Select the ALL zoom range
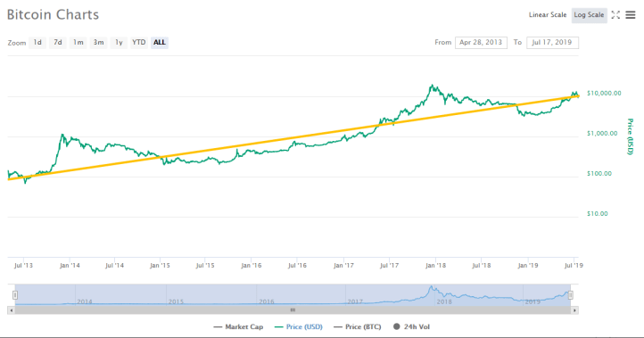Screen dimensions: 644x338 click(x=160, y=42)
